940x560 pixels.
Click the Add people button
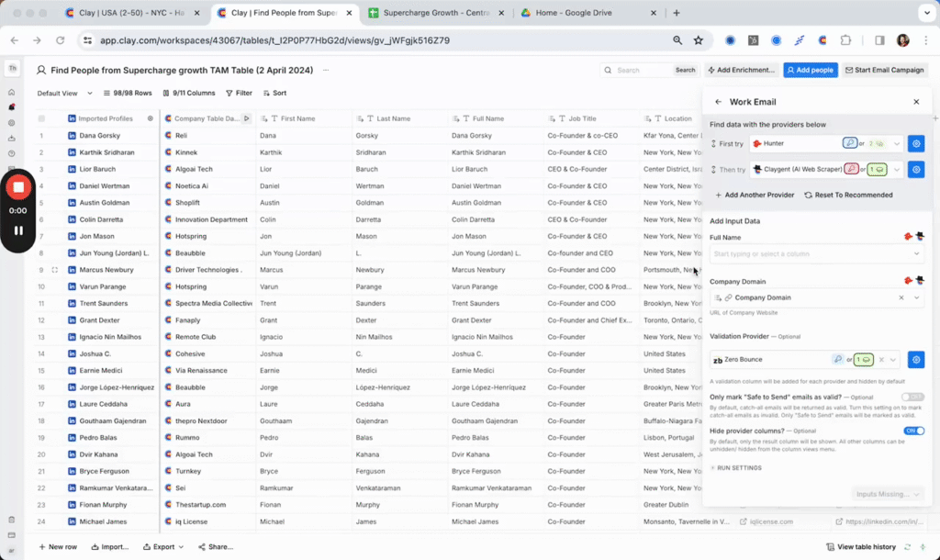point(810,70)
